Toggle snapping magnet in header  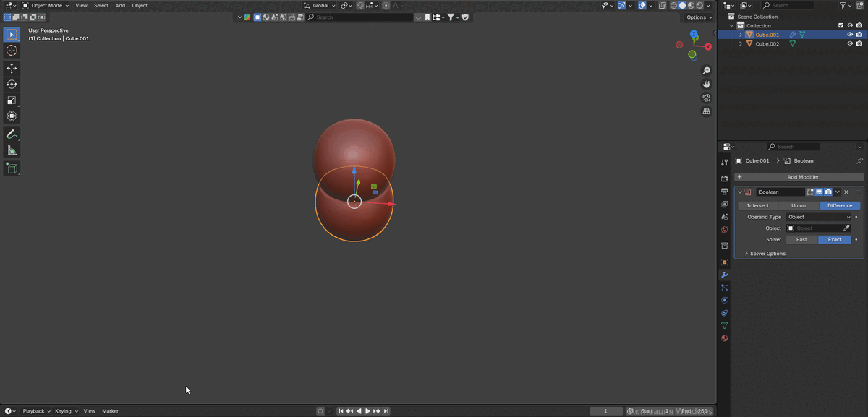[x=359, y=5]
